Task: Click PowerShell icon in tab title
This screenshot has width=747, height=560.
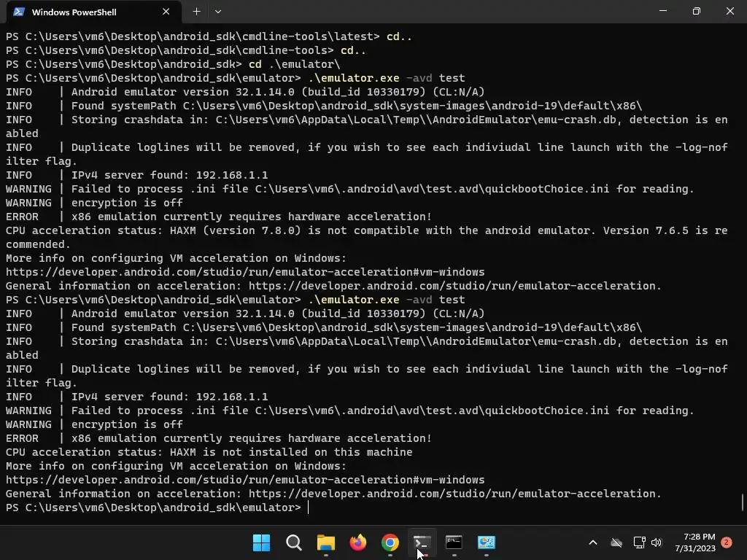Action: [x=19, y=12]
